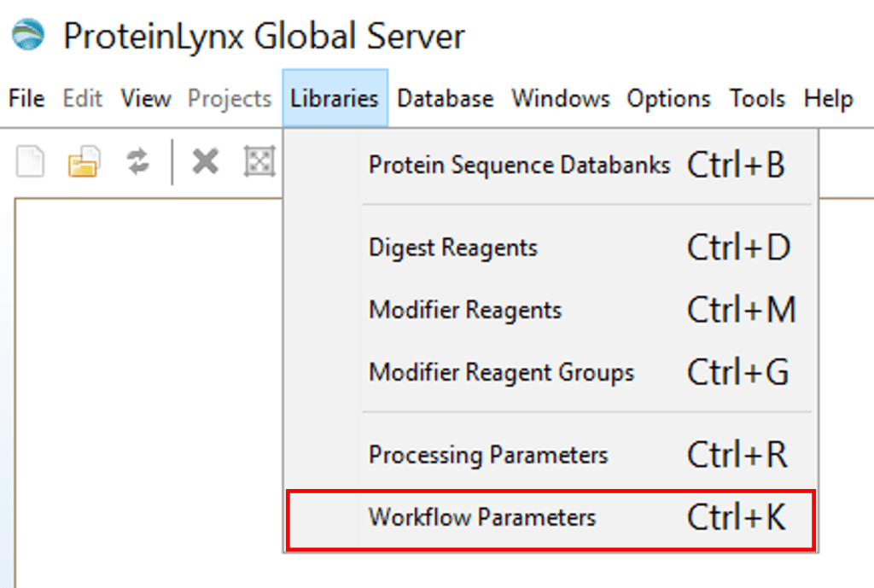Close the open Libraries menu
The image size is (874, 588).
(x=334, y=99)
